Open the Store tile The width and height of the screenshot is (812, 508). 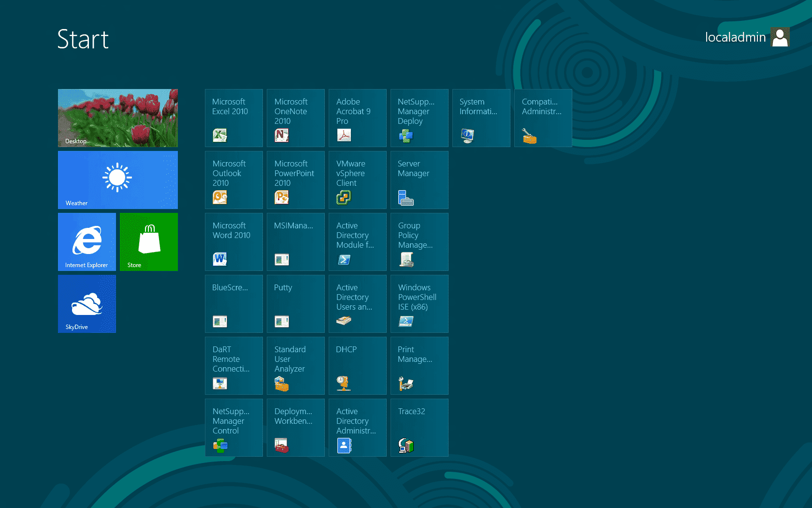tap(149, 242)
